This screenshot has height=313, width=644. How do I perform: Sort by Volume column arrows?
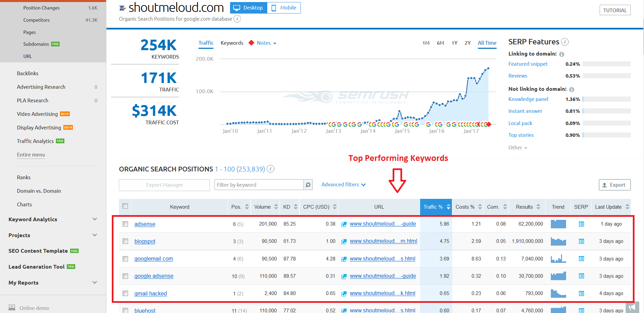[276, 207]
